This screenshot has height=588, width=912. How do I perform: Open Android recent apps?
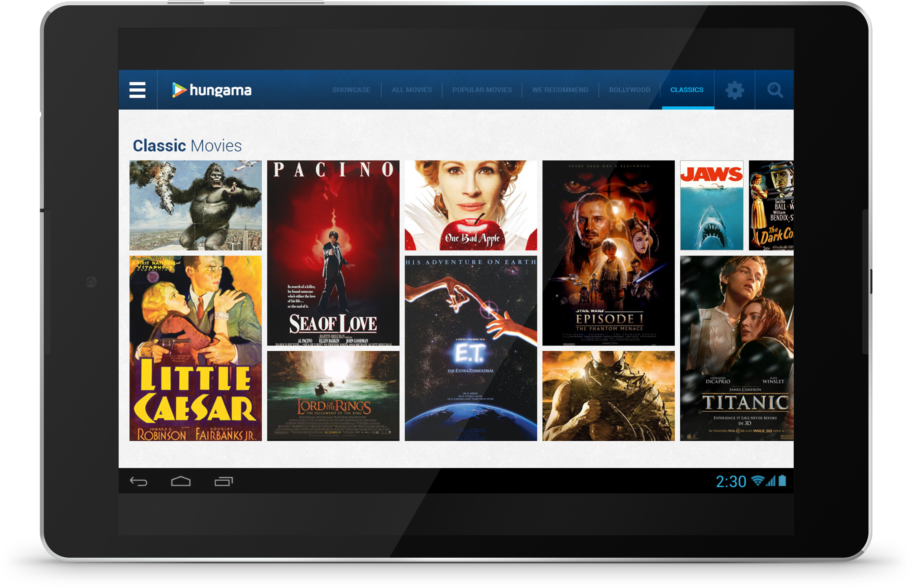click(x=224, y=481)
